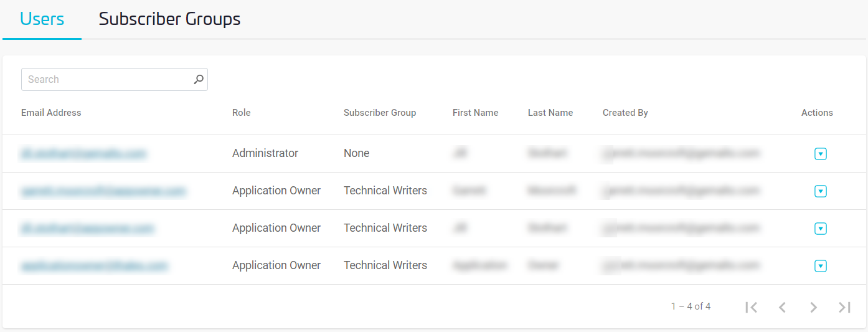Screen dimensions: 868x332
Task: Expand Actions menu in third user row
Action: pos(820,229)
